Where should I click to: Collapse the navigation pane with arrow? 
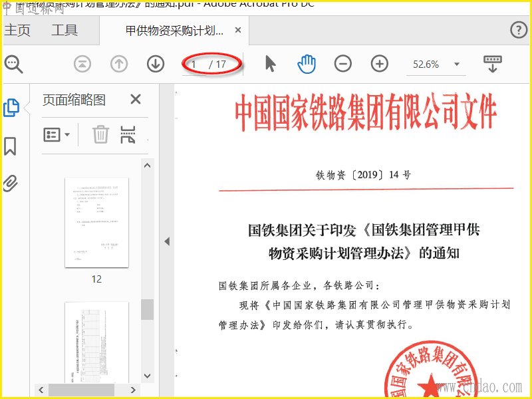point(167,241)
